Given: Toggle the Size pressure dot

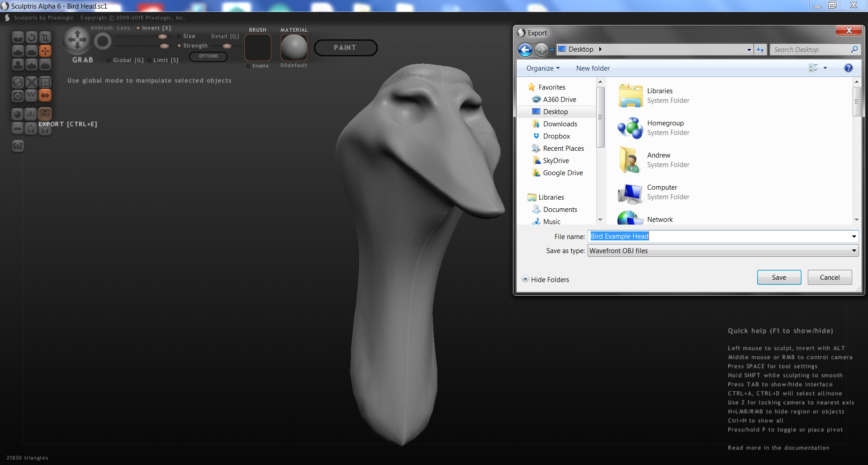Looking at the screenshot, I should coord(179,36).
